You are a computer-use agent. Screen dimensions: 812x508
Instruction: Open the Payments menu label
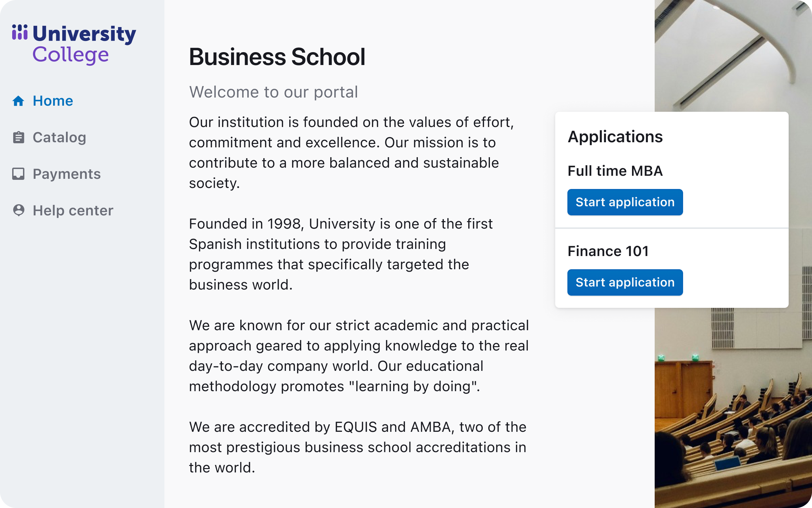tap(67, 174)
